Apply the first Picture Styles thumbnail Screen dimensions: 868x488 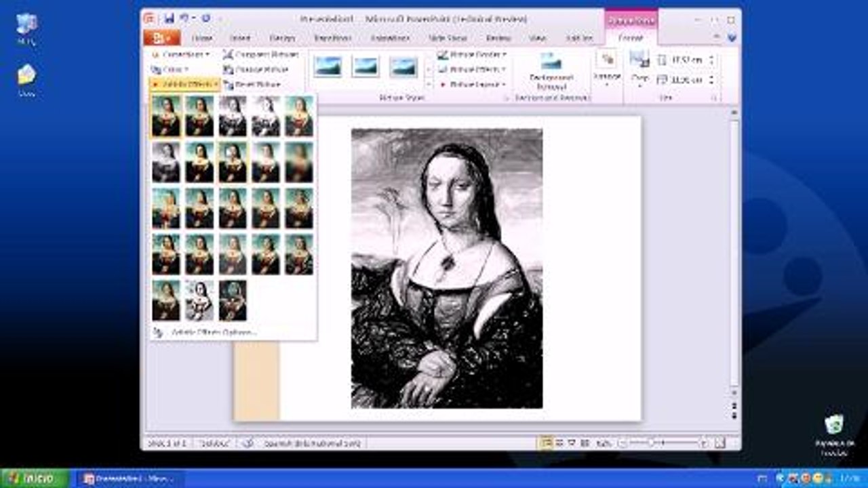(x=328, y=66)
